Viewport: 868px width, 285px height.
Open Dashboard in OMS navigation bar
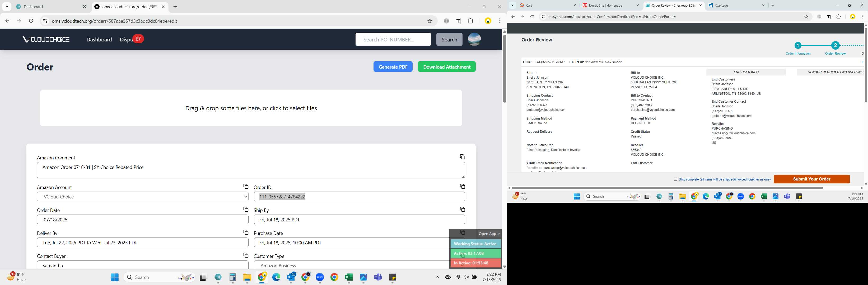click(99, 40)
